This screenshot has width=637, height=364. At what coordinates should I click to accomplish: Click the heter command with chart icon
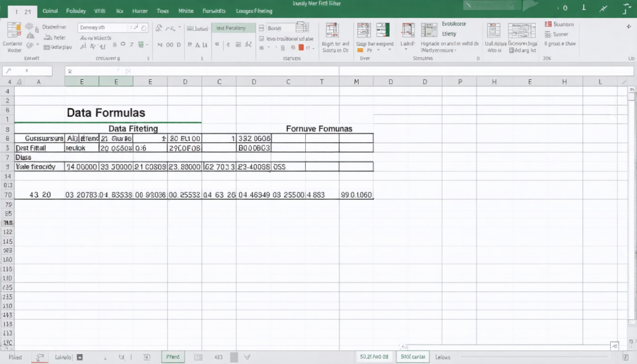click(55, 37)
